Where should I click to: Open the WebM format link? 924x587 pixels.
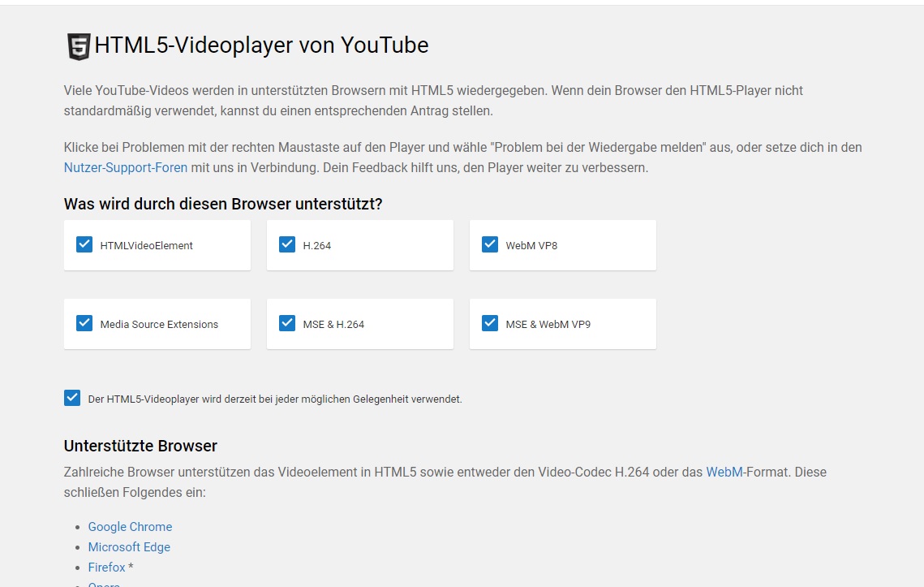coord(724,472)
